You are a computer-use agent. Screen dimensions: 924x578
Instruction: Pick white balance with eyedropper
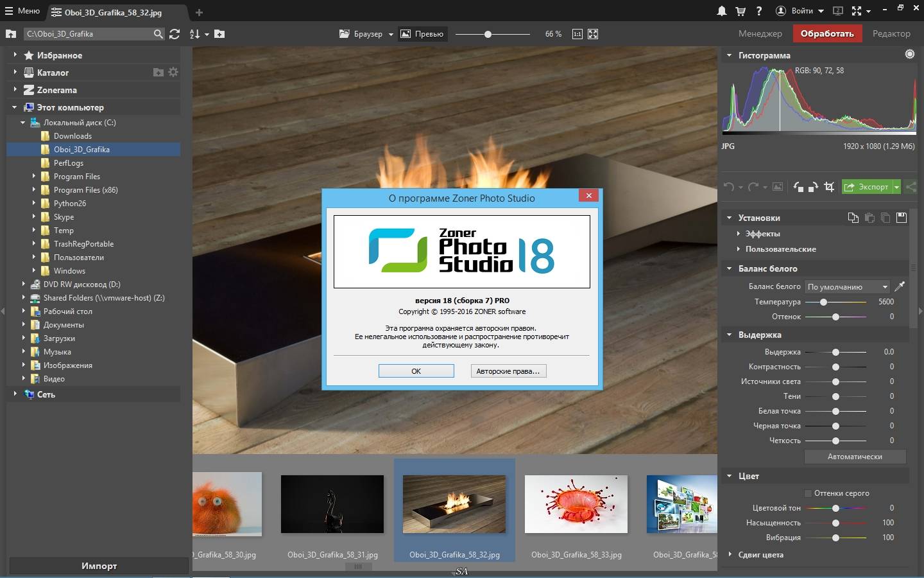coord(900,286)
